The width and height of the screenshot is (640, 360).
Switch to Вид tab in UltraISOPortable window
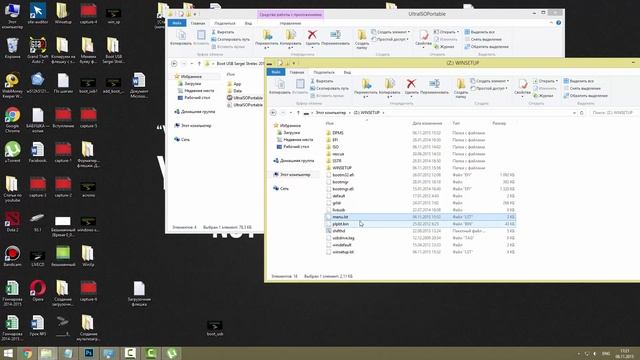tap(248, 23)
